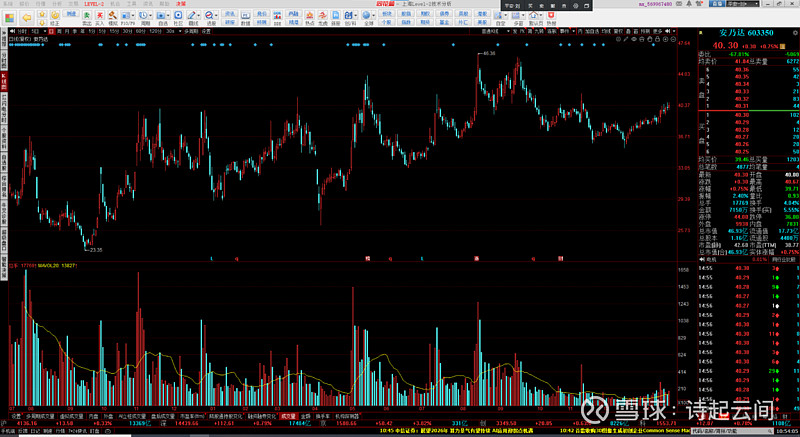Screen dimensions: 800x437
Task: Expand the 多窗 dropdown arrow
Action: tap(523, 16)
